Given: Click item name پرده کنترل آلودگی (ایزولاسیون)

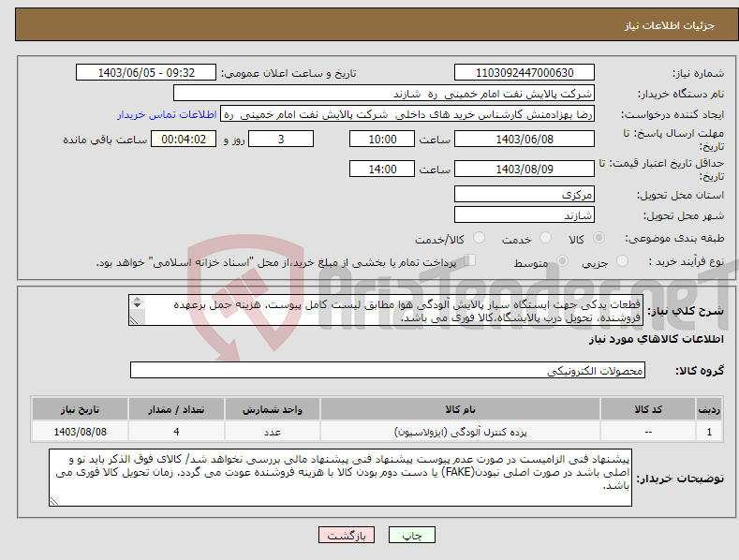Looking at the screenshot, I should pyautogui.click(x=460, y=432).
